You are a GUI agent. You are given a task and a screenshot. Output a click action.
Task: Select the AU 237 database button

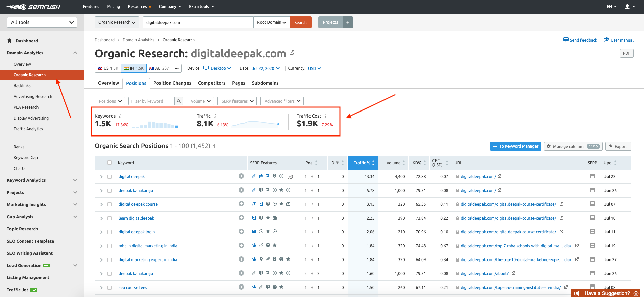159,68
